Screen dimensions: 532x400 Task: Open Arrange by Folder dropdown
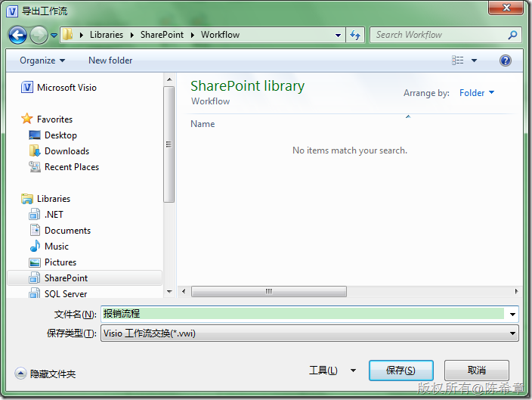point(477,93)
